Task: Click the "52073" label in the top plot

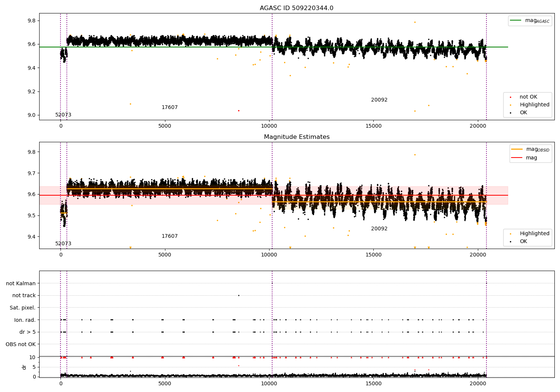Action: click(x=63, y=115)
